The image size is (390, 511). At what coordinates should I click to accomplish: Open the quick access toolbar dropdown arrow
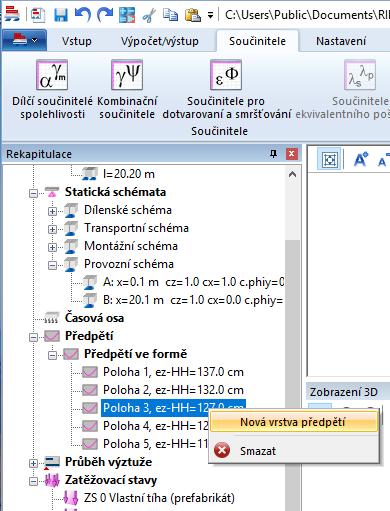click(210, 15)
